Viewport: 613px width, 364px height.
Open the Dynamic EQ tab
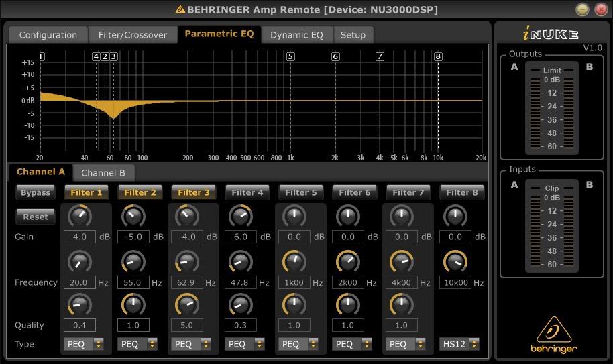tap(296, 35)
